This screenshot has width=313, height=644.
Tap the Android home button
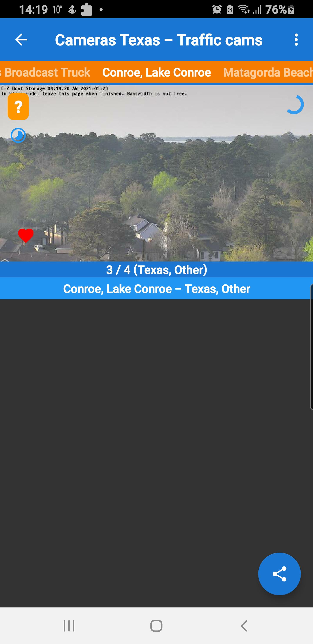coord(156,626)
